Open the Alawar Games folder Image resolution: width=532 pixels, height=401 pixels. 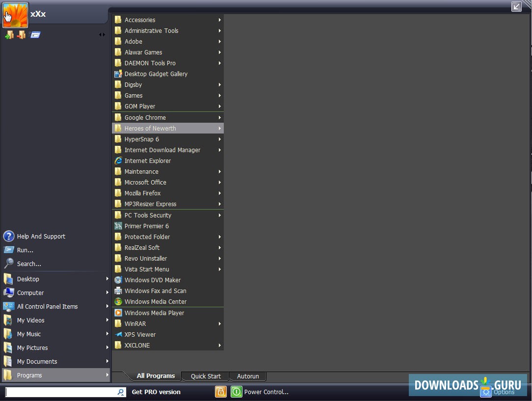tap(168, 52)
